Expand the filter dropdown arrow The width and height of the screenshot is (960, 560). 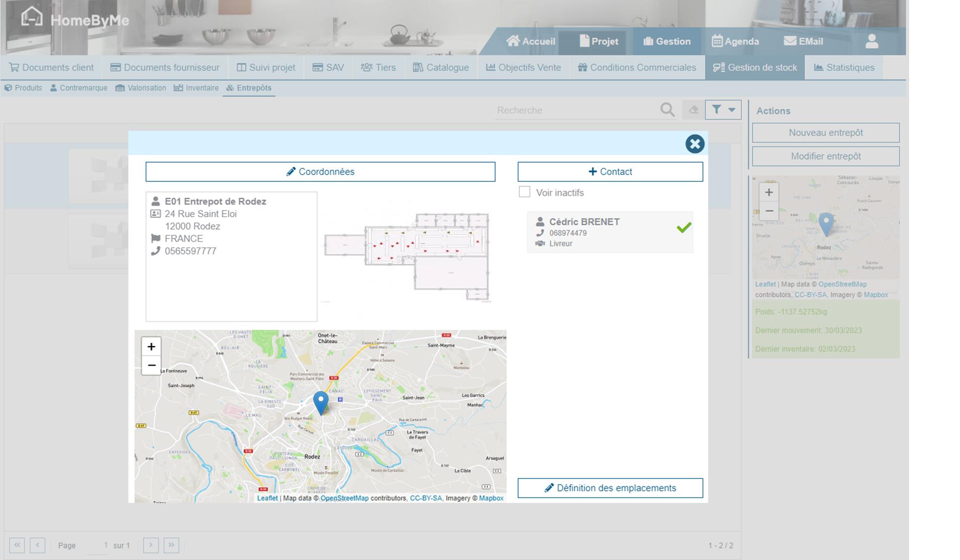pos(732,110)
